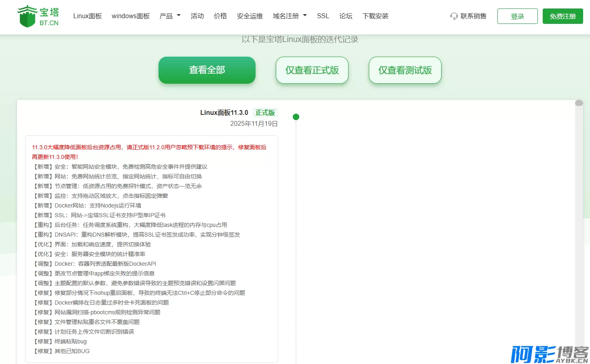Open the windows面板 nav item
Screen dimensions: 590x364
[131, 16]
